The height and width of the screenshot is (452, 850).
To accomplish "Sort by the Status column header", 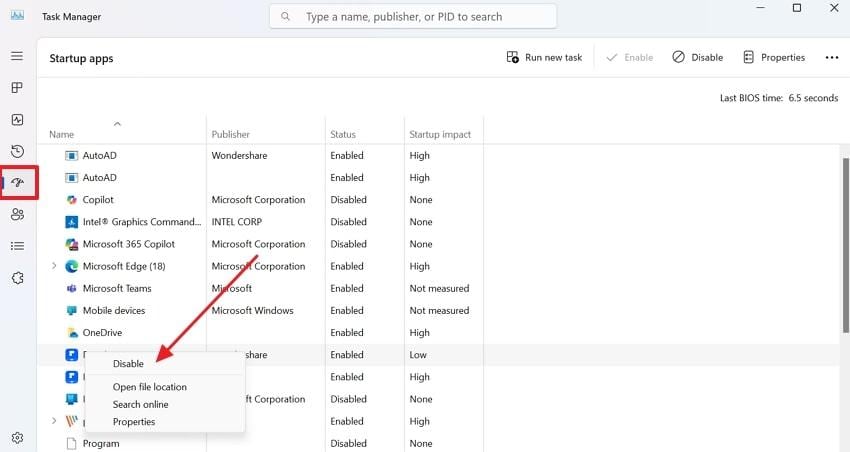I will pos(343,134).
